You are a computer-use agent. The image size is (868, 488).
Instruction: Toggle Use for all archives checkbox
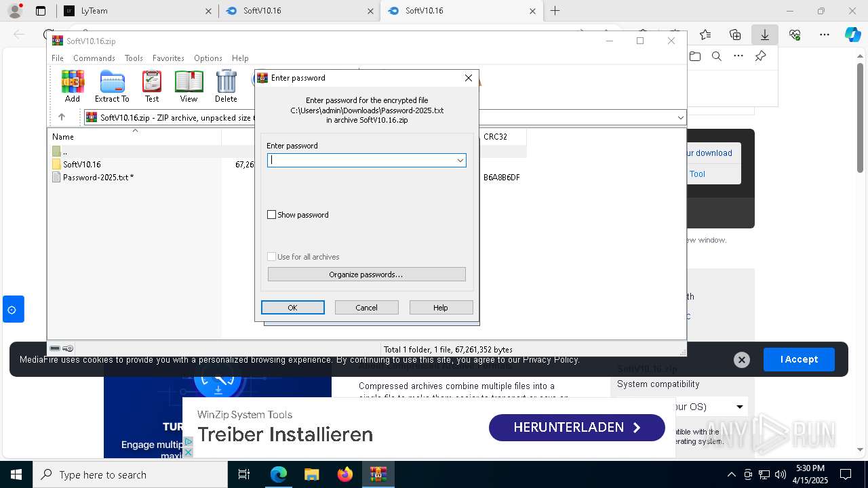(272, 257)
